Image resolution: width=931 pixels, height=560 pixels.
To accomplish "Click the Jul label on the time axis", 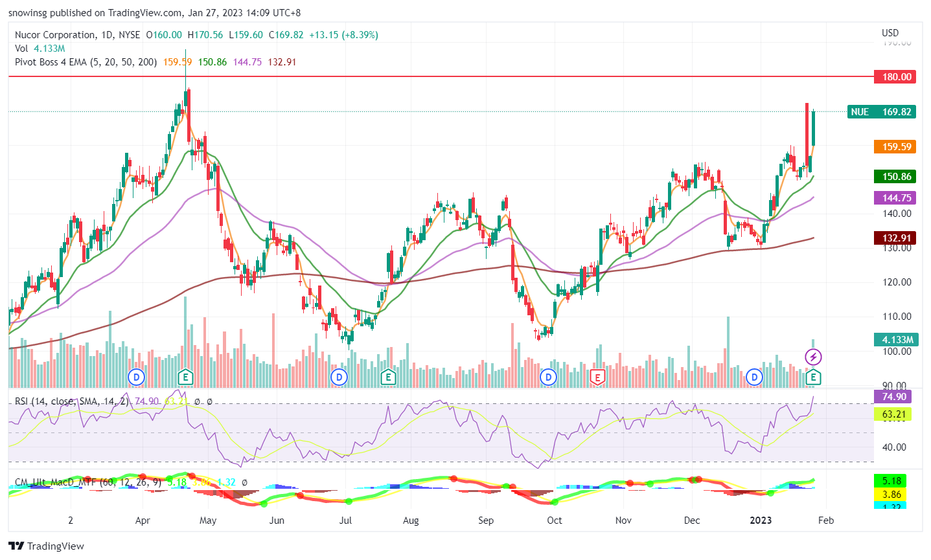I will [345, 520].
